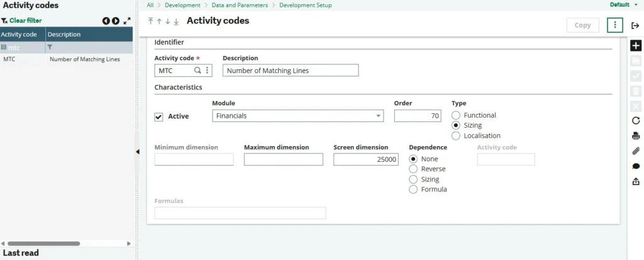The width and height of the screenshot is (644, 260).
Task: Click the horizontal list scrollbar
Action: (x=43, y=244)
